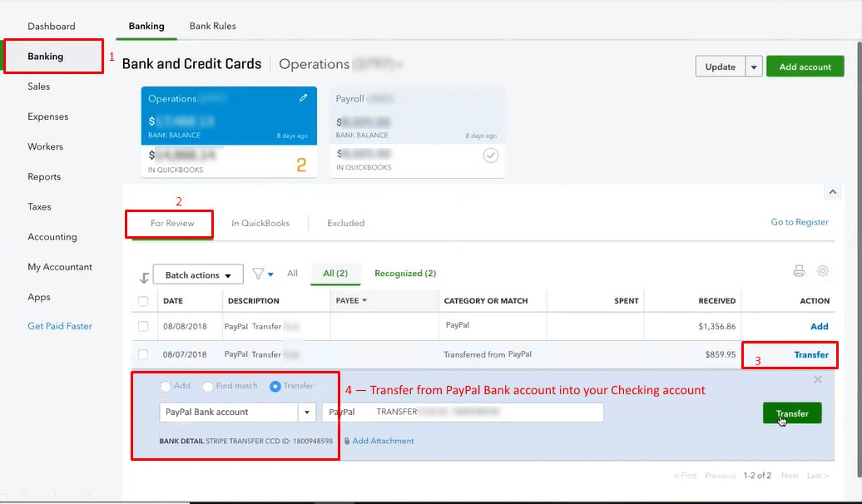Viewport: 862px width, 504px height.
Task: Open Sales in the sidebar
Action: [38, 86]
